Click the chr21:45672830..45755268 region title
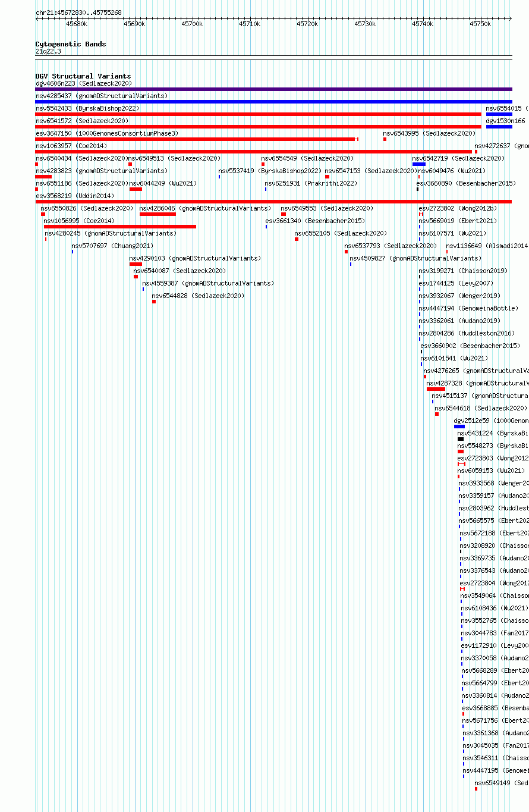This screenshot has height=812, width=529. (78, 12)
